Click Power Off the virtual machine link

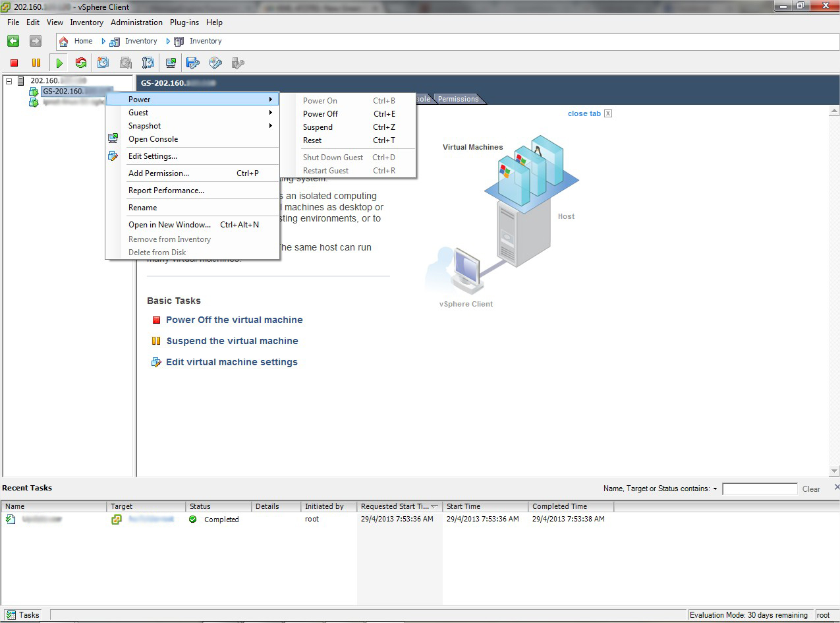point(235,320)
